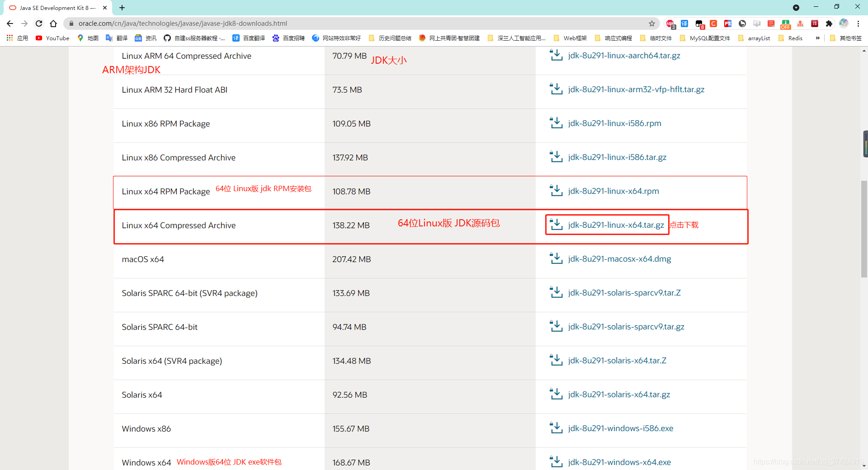Download jdk-8u291-linux-i586.tar.gz link
868x470 pixels.
click(617, 157)
